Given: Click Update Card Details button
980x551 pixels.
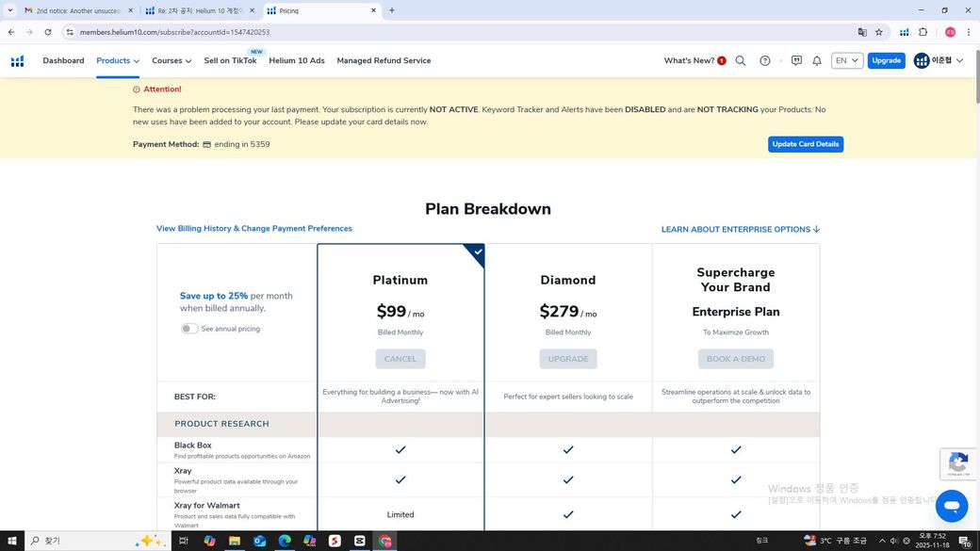Looking at the screenshot, I should [806, 144].
